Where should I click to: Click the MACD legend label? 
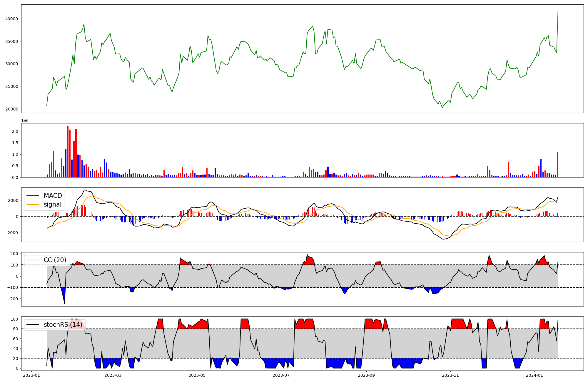[53, 196]
